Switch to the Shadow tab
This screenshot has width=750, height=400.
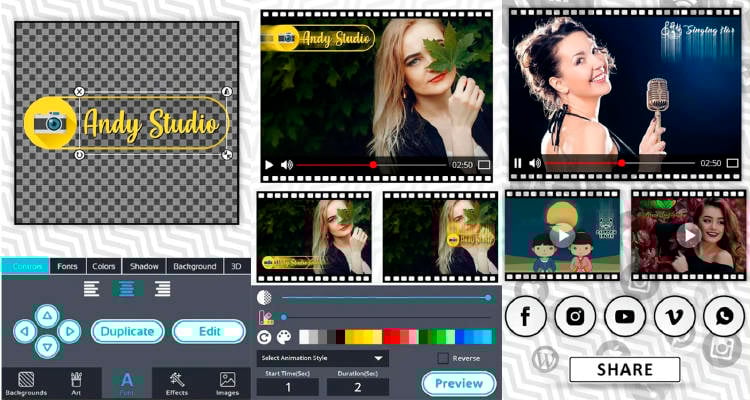[x=144, y=267]
